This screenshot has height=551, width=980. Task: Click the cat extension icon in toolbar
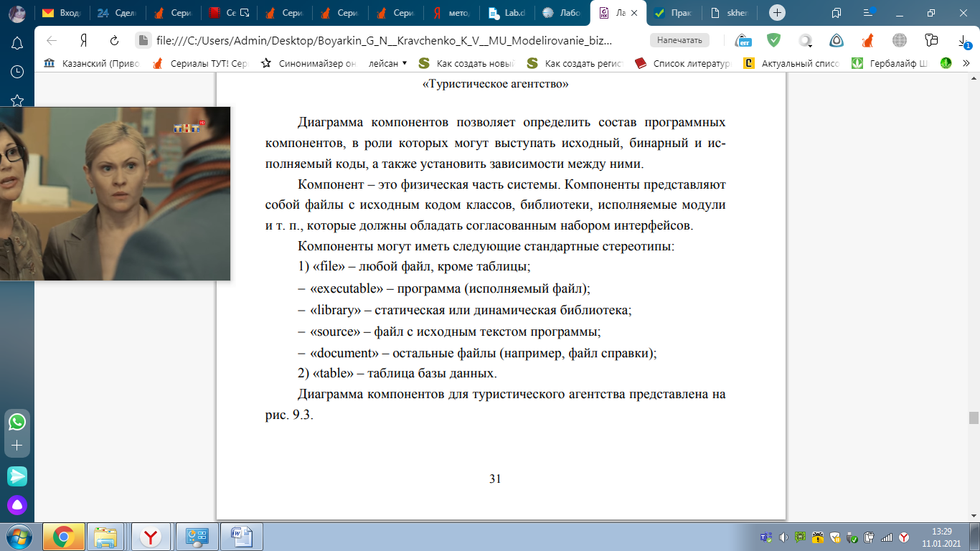(868, 40)
